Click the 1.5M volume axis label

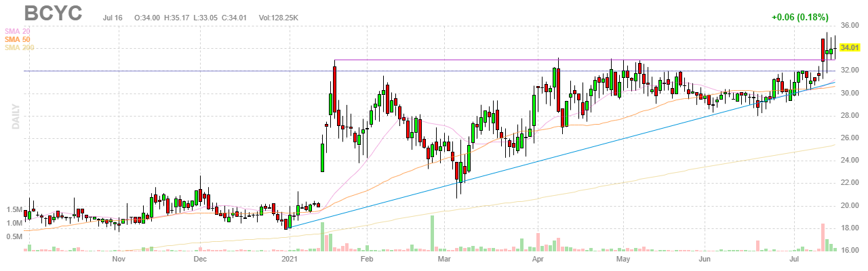(13, 210)
